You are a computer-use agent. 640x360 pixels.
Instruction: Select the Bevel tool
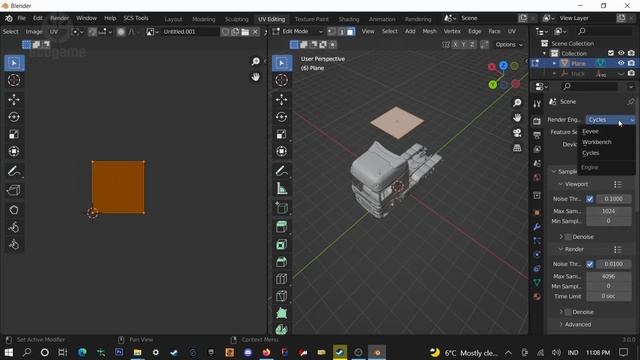click(x=281, y=262)
